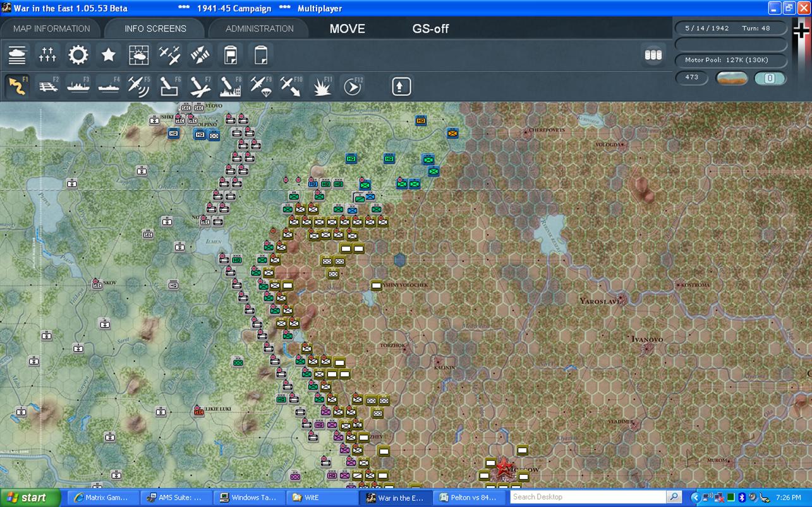Click the KALININ city label
Image resolution: width=812 pixels, height=507 pixels.
coord(445,367)
